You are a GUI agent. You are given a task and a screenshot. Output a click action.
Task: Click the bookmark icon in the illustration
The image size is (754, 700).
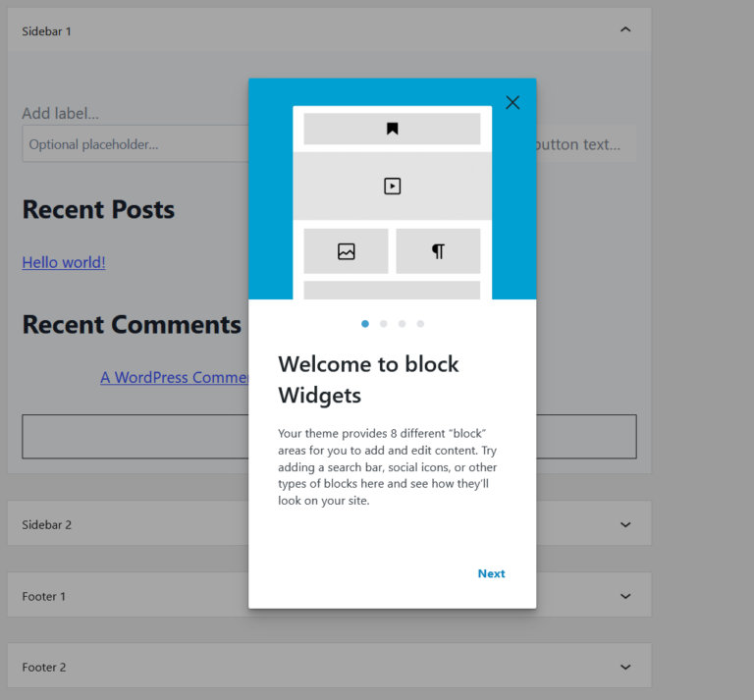point(392,129)
